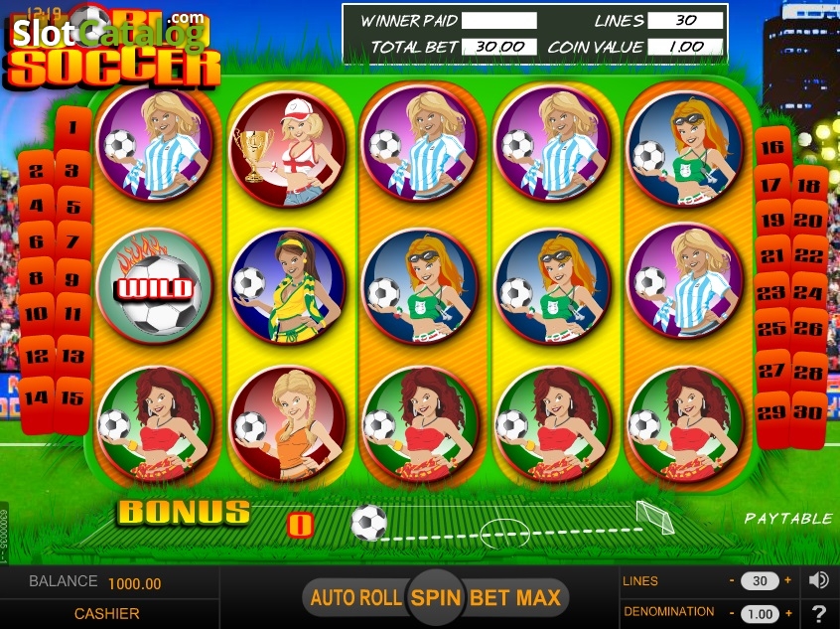Click the goal net icon on bonus field
Viewport: 840px width, 629px height.
click(x=654, y=517)
